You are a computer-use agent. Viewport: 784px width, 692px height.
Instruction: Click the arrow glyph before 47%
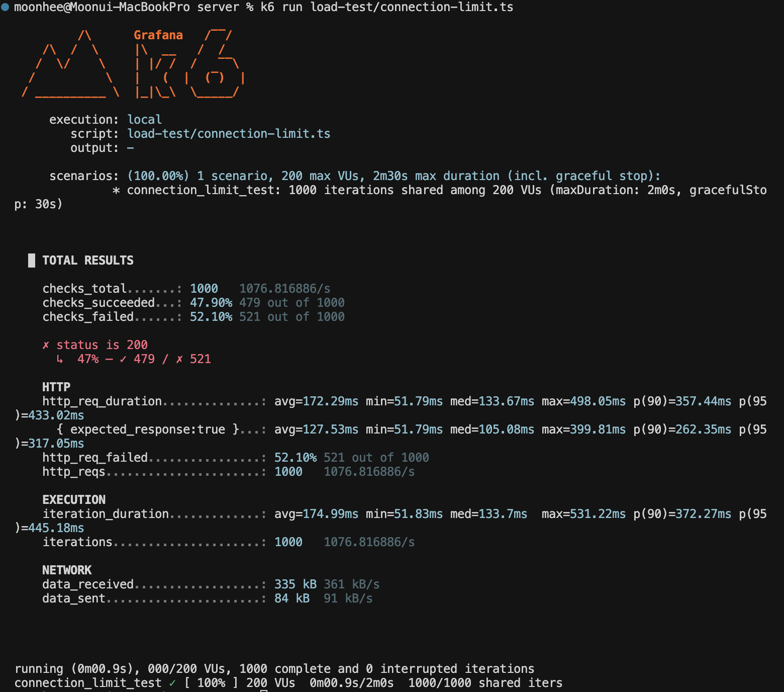60,359
